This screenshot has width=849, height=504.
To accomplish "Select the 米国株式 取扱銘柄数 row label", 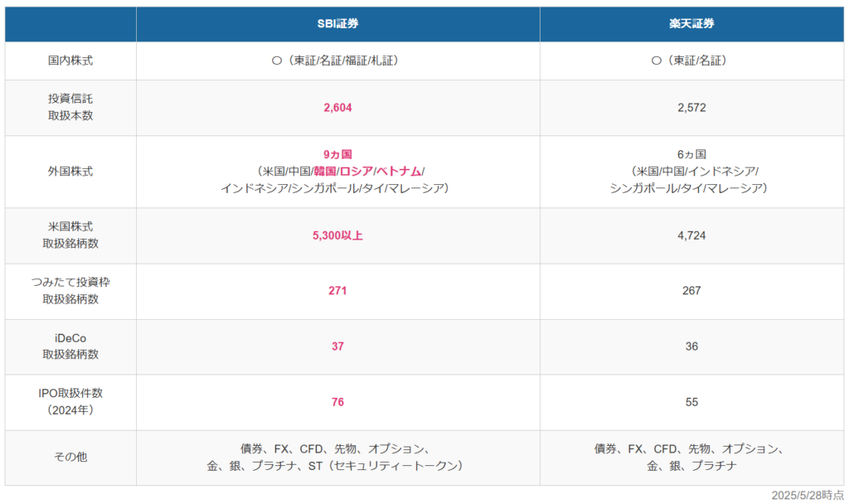I will click(70, 235).
